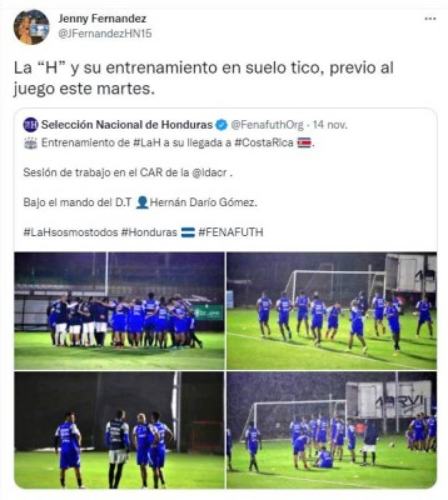448x500 pixels.
Task: Open the four players standing photo
Action: pyautogui.click(x=120, y=430)
